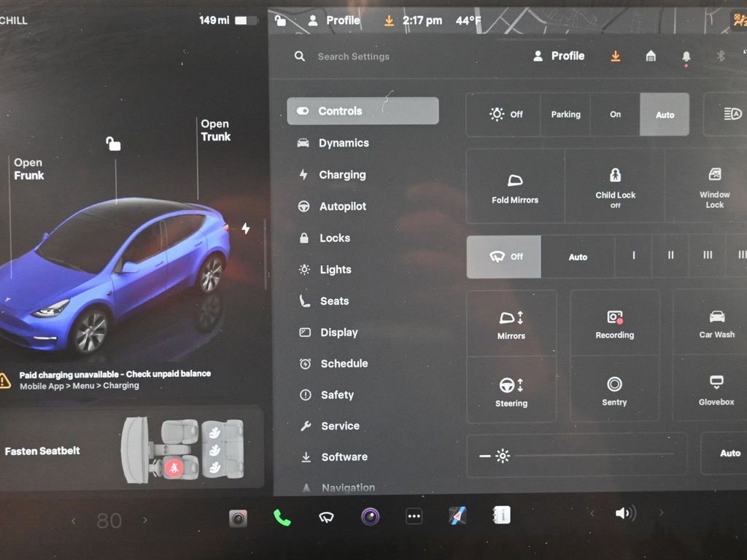Set headlights to Auto
The width and height of the screenshot is (747, 560).
coord(664,114)
